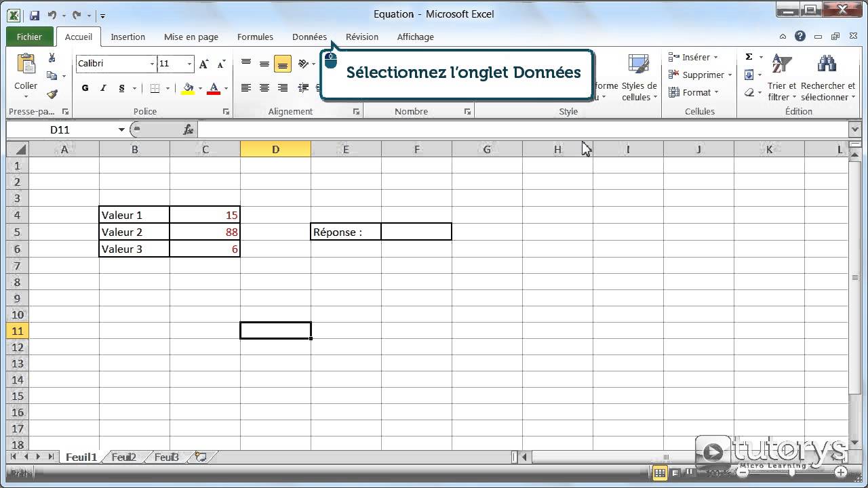
Task: Open the fill color dropdown arrow
Action: 200,88
